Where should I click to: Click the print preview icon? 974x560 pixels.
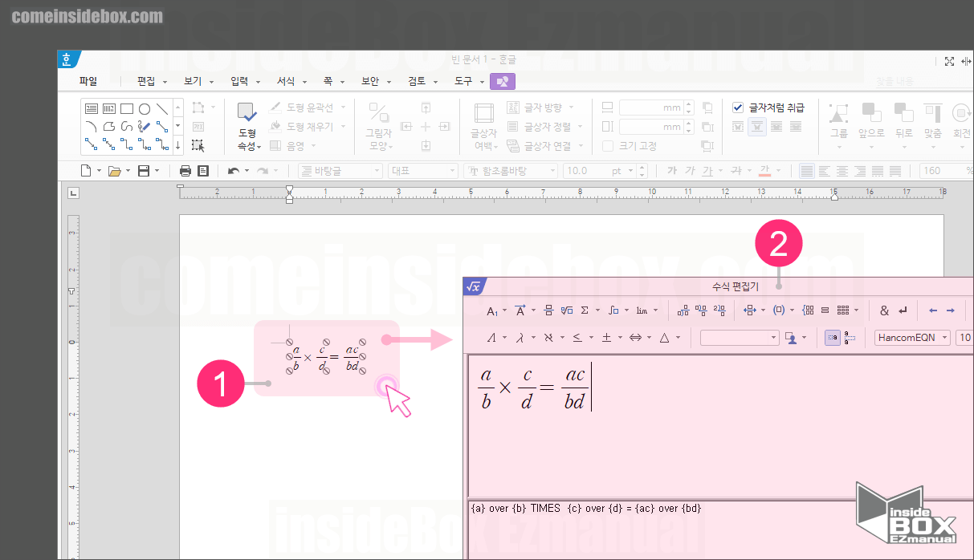tap(203, 171)
